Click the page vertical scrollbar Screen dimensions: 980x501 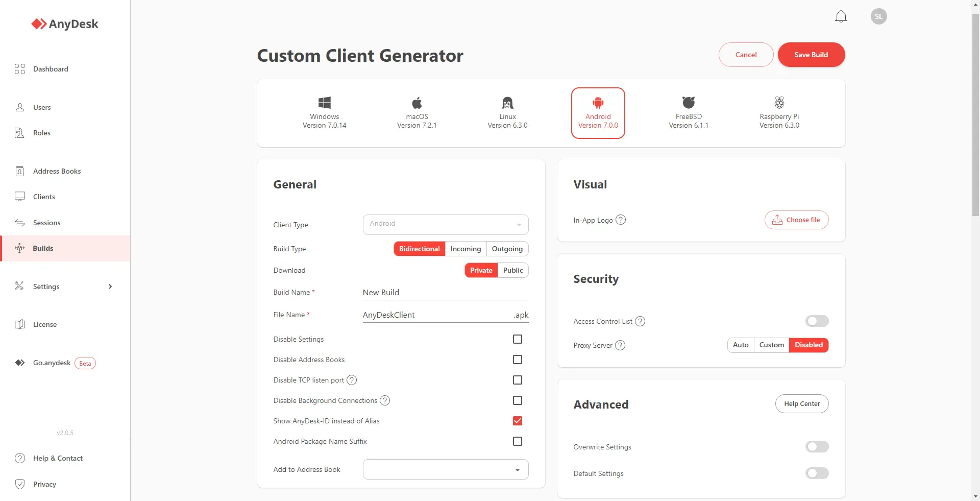point(975,115)
